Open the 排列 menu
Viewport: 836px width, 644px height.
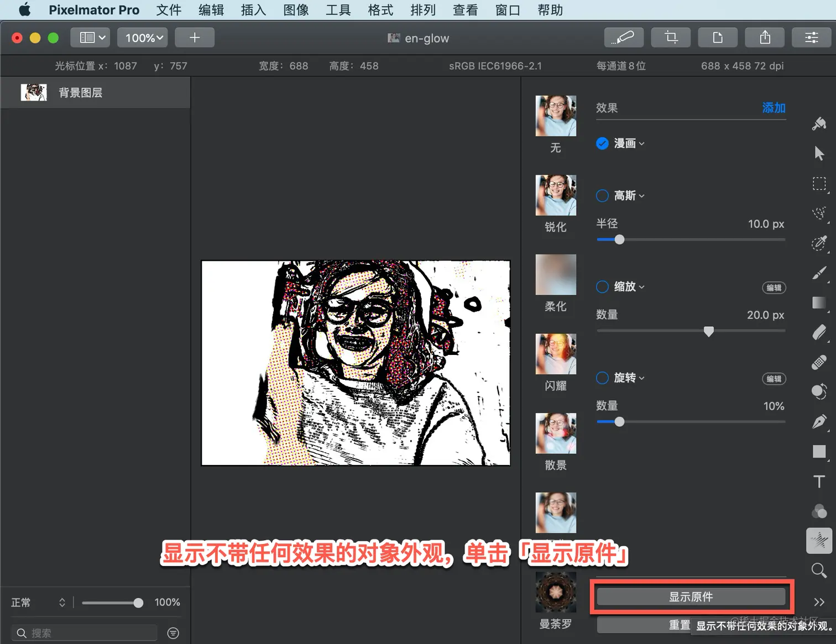[x=423, y=10]
